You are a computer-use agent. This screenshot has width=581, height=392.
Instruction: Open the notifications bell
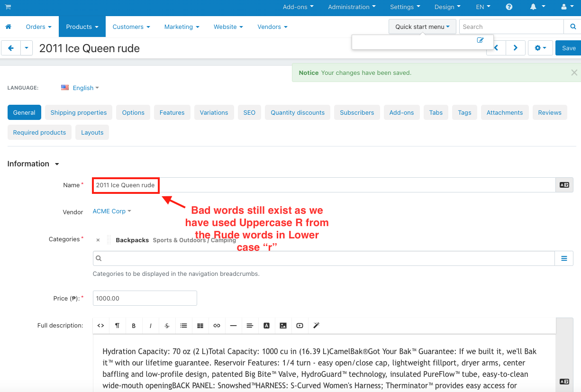tap(537, 7)
